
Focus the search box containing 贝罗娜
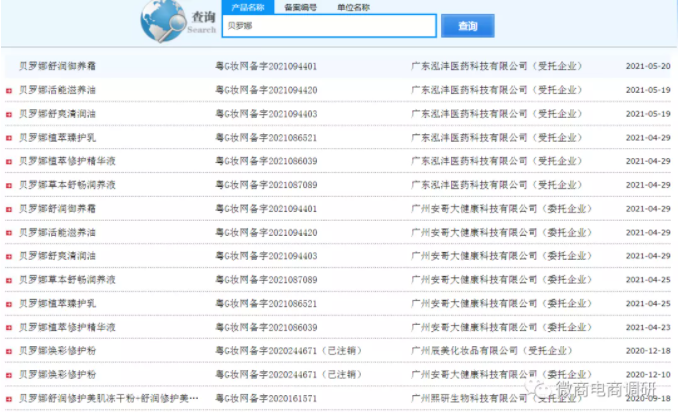coord(329,26)
